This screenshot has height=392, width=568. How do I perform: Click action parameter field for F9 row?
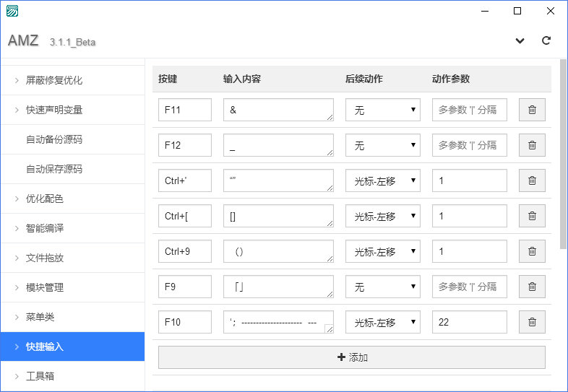tap(469, 287)
